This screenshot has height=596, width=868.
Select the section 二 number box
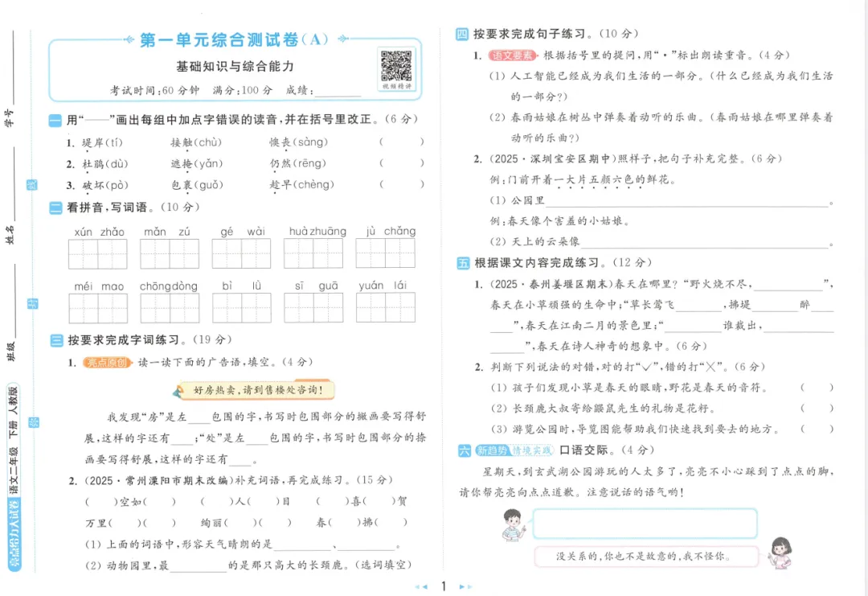[x=55, y=208]
